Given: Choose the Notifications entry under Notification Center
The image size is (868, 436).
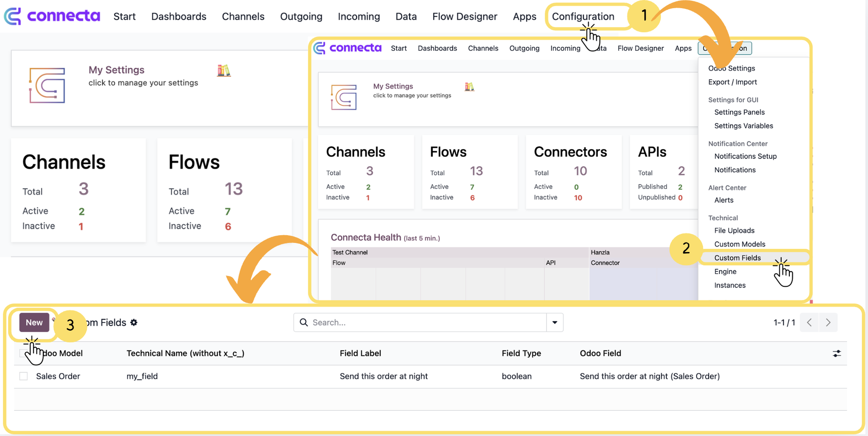Looking at the screenshot, I should [x=735, y=170].
